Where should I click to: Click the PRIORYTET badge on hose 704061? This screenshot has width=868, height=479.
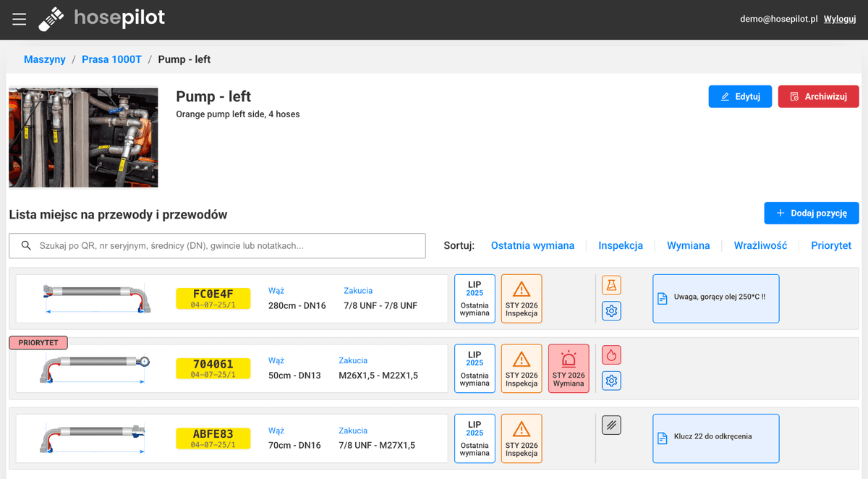[38, 342]
